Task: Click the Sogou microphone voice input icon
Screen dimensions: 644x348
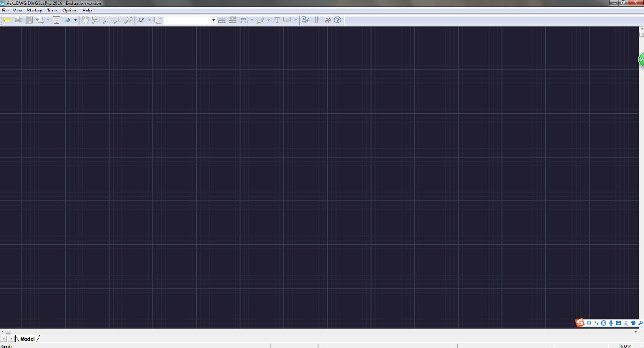Action: [x=611, y=323]
